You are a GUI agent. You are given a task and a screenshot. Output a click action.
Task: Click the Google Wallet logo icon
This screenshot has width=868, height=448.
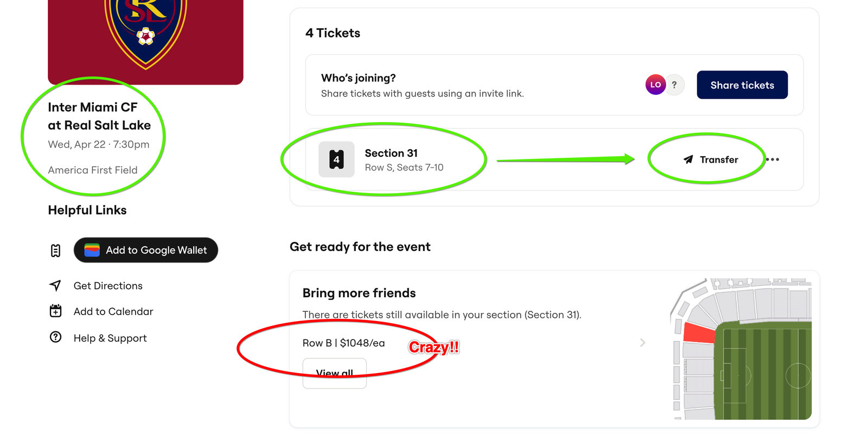click(x=92, y=250)
